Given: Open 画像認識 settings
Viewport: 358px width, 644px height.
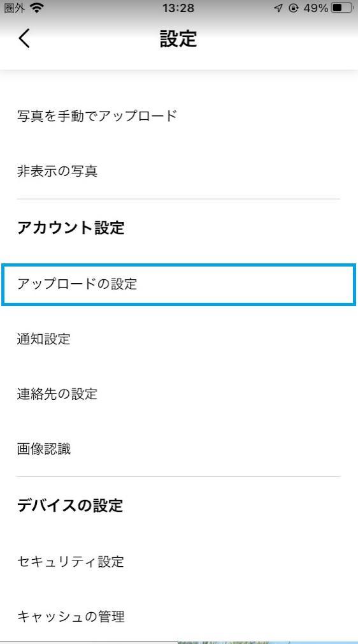Looking at the screenshot, I should coord(179,450).
